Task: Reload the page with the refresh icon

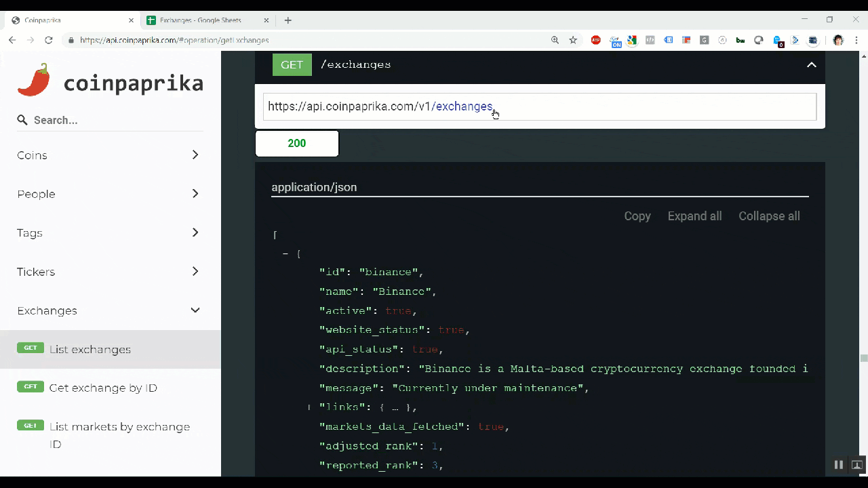Action: [x=49, y=40]
